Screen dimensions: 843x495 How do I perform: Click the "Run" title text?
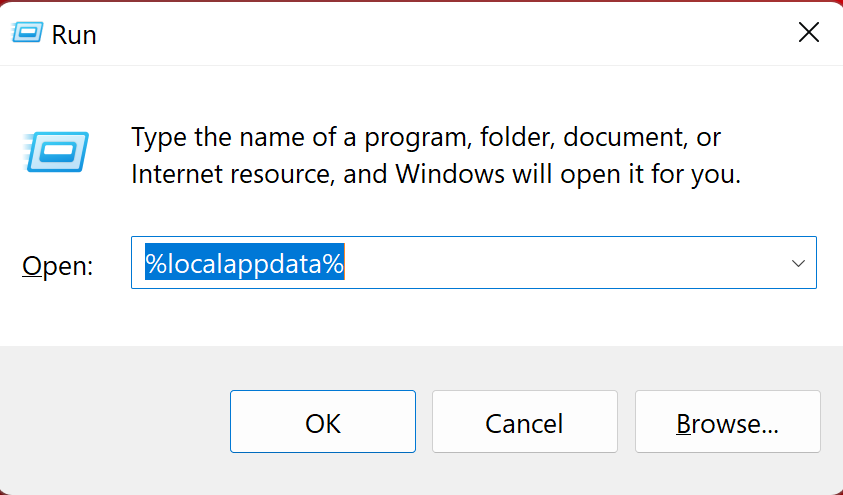pyautogui.click(x=74, y=35)
